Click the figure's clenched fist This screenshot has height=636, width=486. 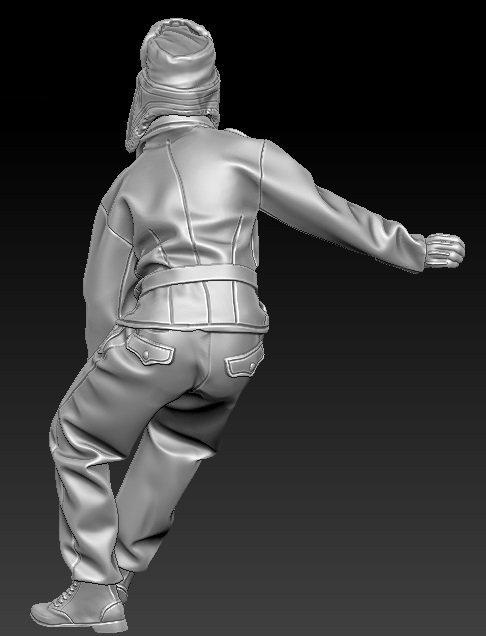click(445, 250)
